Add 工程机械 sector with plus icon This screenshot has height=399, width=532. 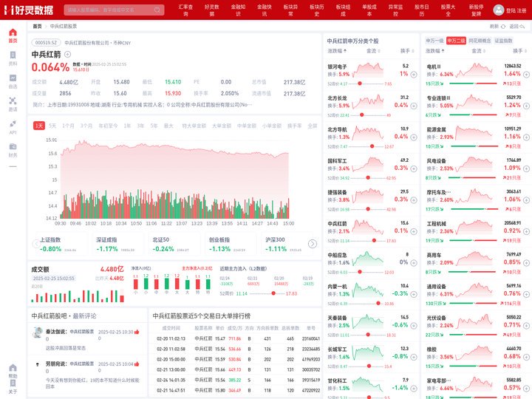tap(526, 231)
